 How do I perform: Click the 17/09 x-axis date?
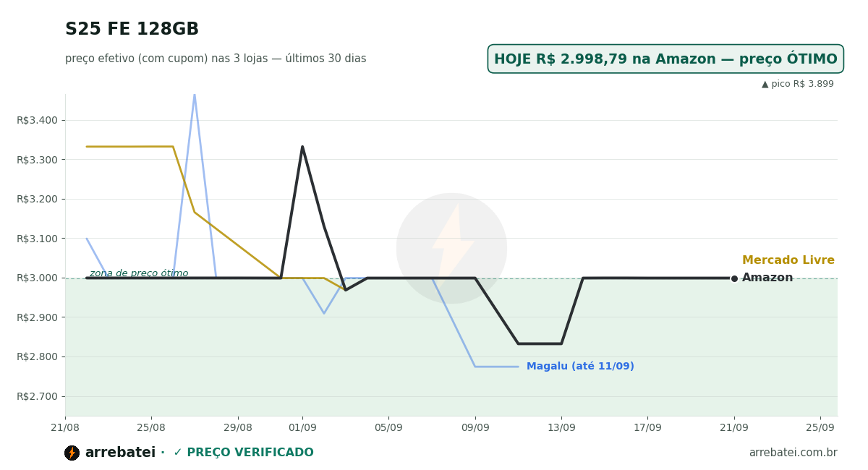[647, 427]
